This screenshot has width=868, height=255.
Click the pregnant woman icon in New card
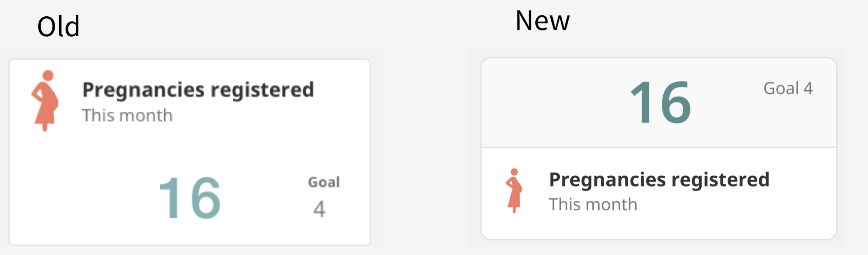click(514, 190)
